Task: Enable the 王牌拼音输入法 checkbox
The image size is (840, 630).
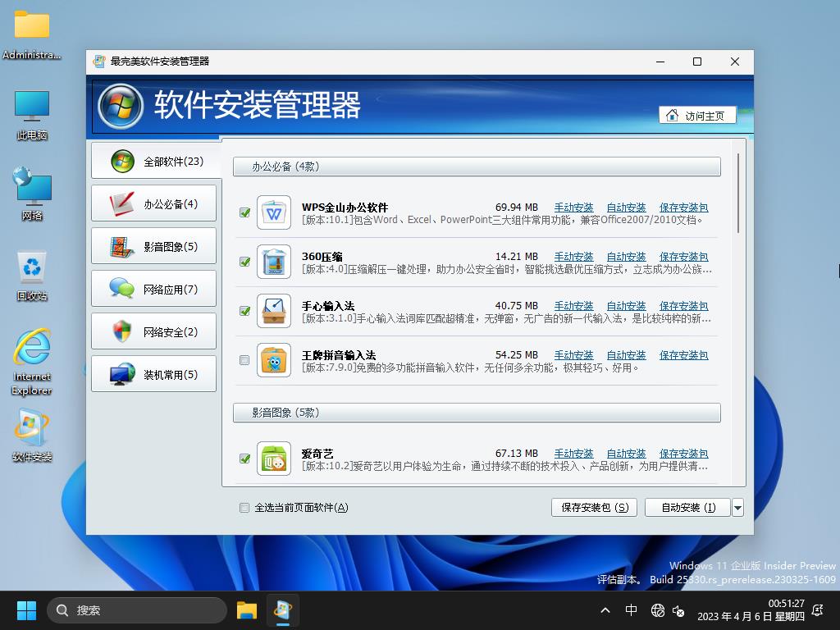Action: [x=244, y=360]
